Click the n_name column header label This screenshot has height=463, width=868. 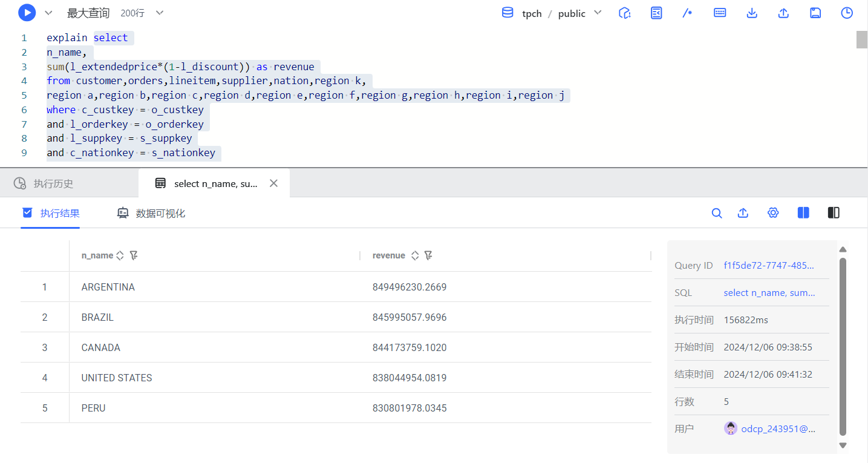coord(97,255)
